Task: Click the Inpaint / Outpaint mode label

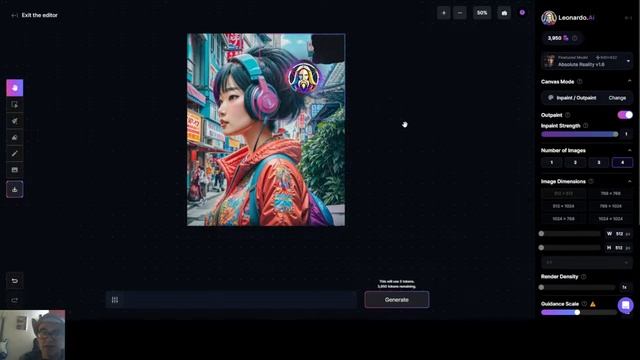Action: coord(576,98)
